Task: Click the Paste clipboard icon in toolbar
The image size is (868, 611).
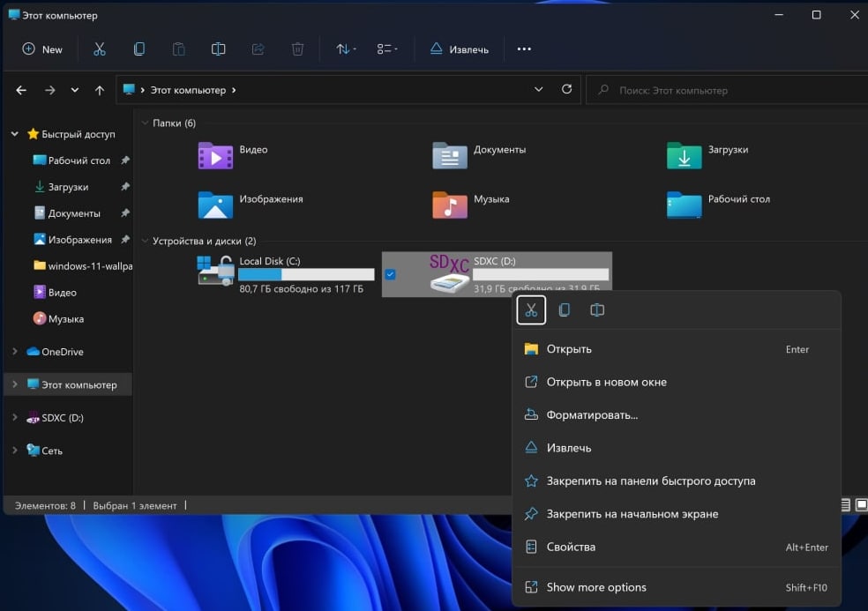Action: pyautogui.click(x=178, y=49)
